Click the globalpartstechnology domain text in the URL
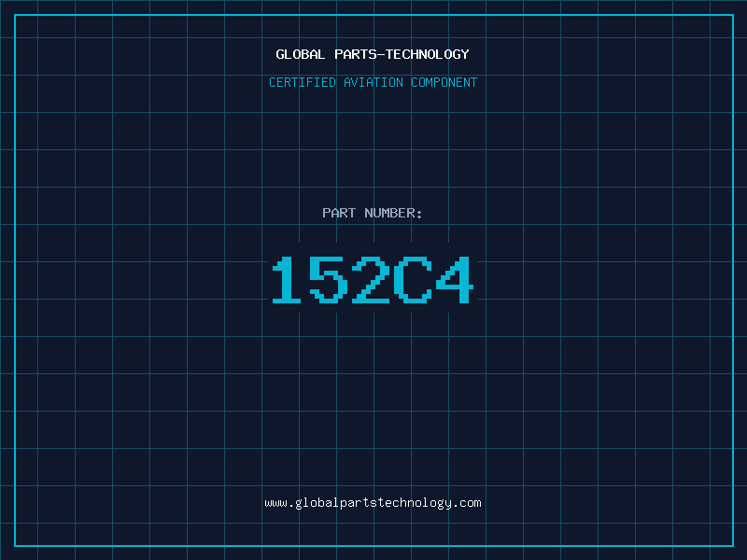Viewport: 747px width, 560px height. pos(373,503)
